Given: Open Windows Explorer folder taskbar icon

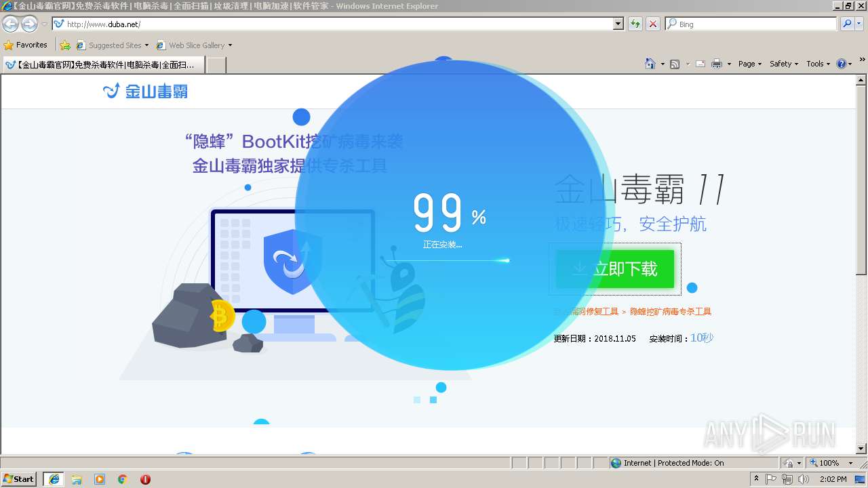Looking at the screenshot, I should coord(77,479).
